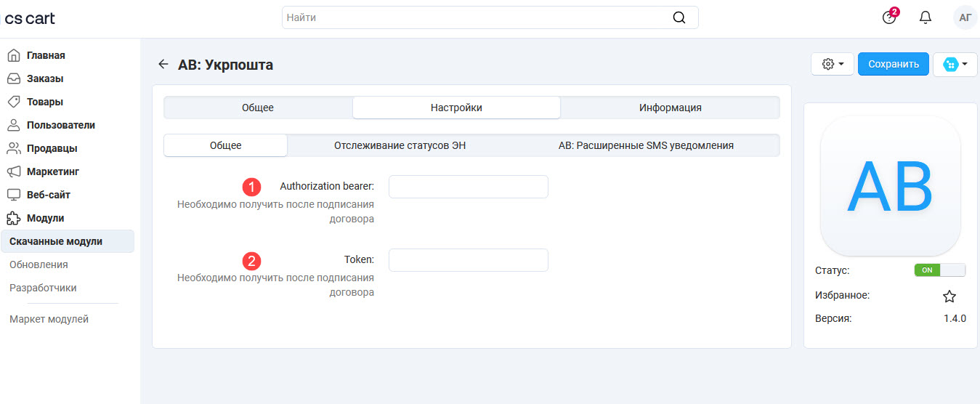Go back using the arrow icon

pyautogui.click(x=163, y=65)
